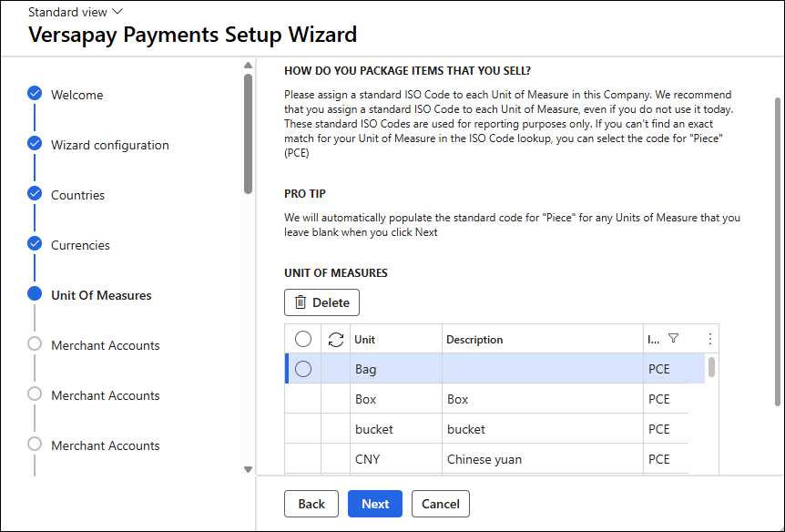Go to the Welcome step

pyautogui.click(x=77, y=95)
